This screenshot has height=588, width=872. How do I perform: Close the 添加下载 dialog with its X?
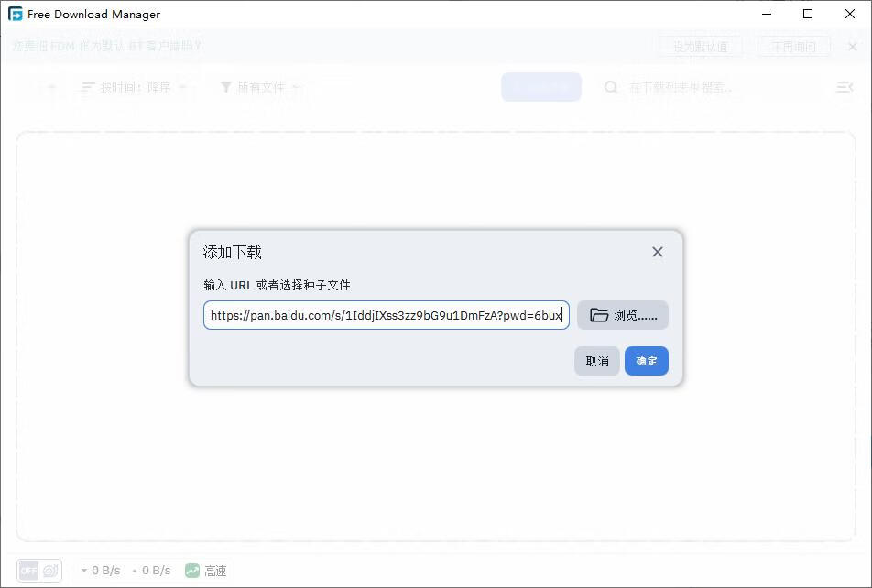[x=657, y=252]
